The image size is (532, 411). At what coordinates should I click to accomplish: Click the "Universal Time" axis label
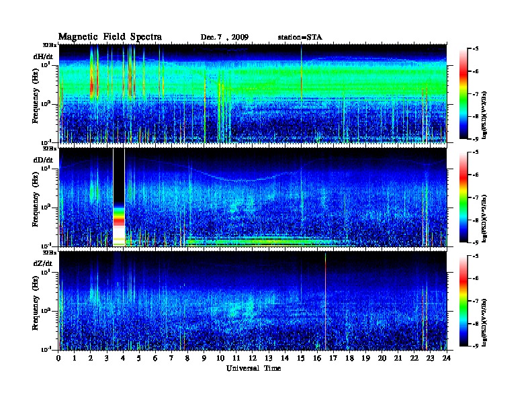(253, 368)
